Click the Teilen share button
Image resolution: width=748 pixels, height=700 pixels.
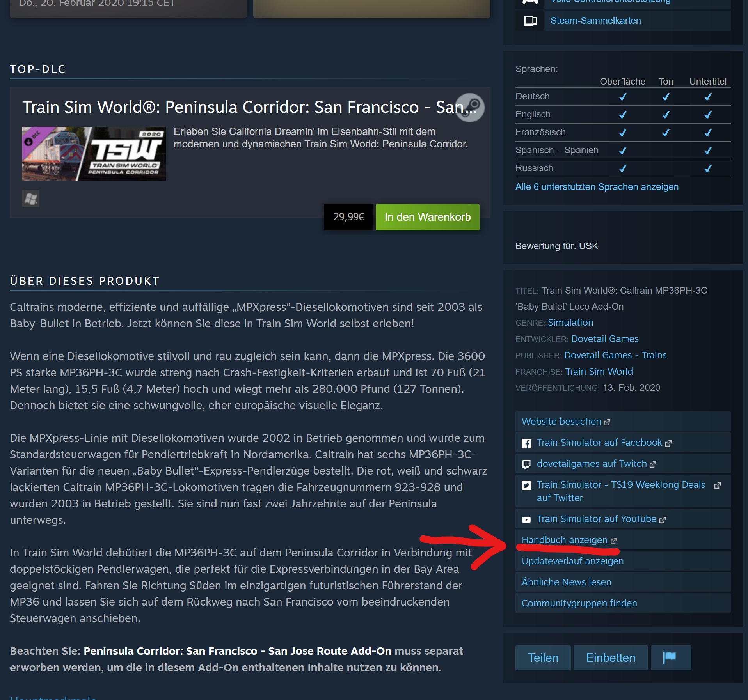(543, 657)
